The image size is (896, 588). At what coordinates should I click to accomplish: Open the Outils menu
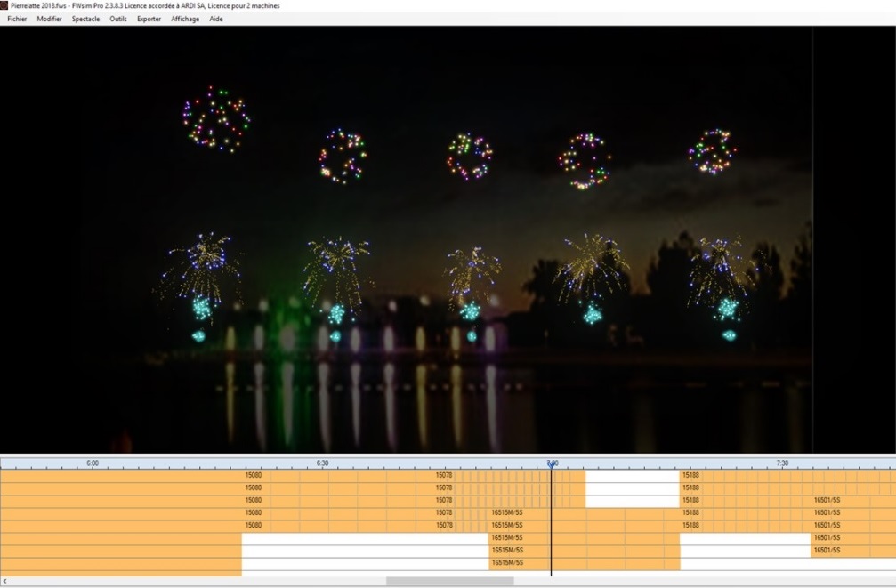(x=118, y=19)
